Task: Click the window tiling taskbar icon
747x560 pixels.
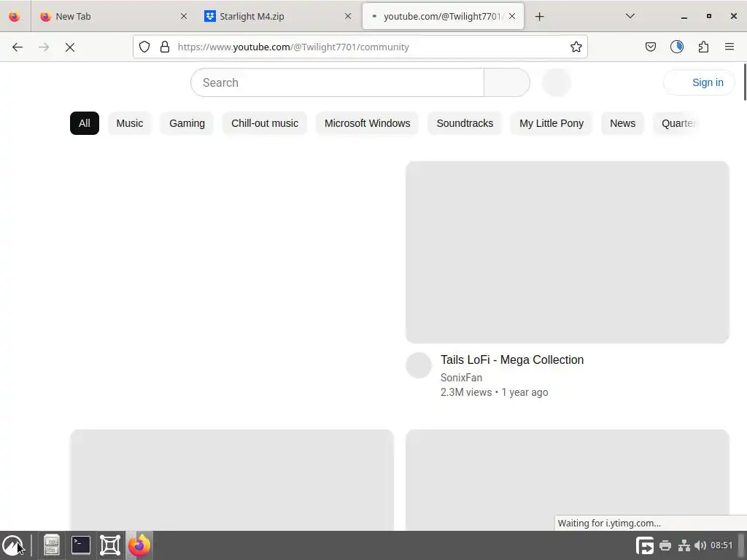Action: [110, 545]
